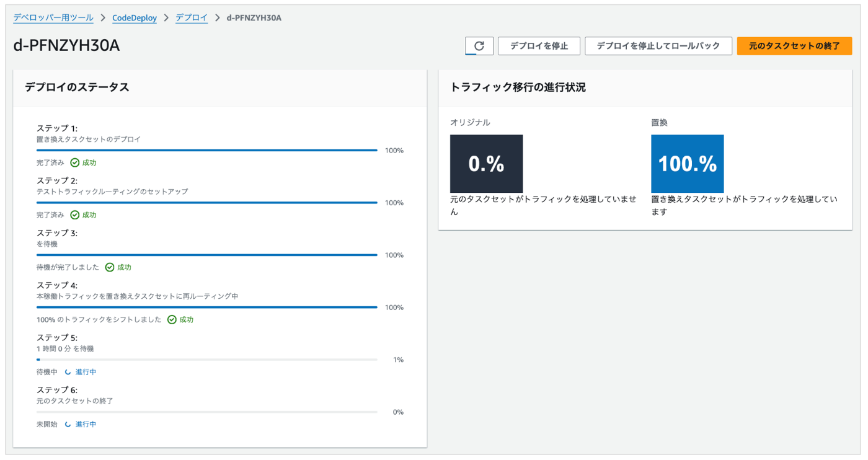Click the デプロイを停止 button
This screenshot has width=868, height=460.
click(x=539, y=46)
